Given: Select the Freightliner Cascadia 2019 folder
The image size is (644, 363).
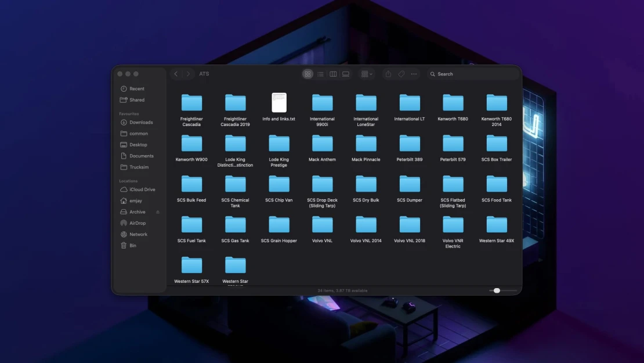Looking at the screenshot, I should click(x=236, y=103).
